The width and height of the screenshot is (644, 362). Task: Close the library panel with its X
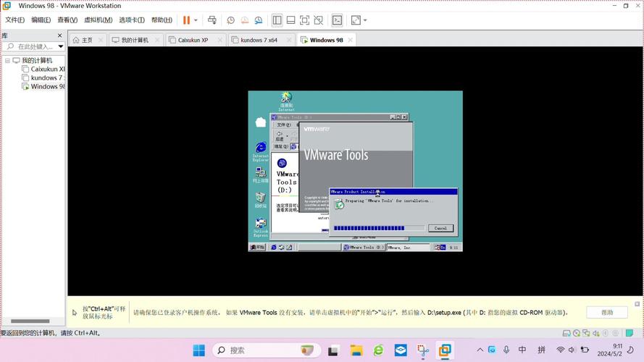click(59, 35)
